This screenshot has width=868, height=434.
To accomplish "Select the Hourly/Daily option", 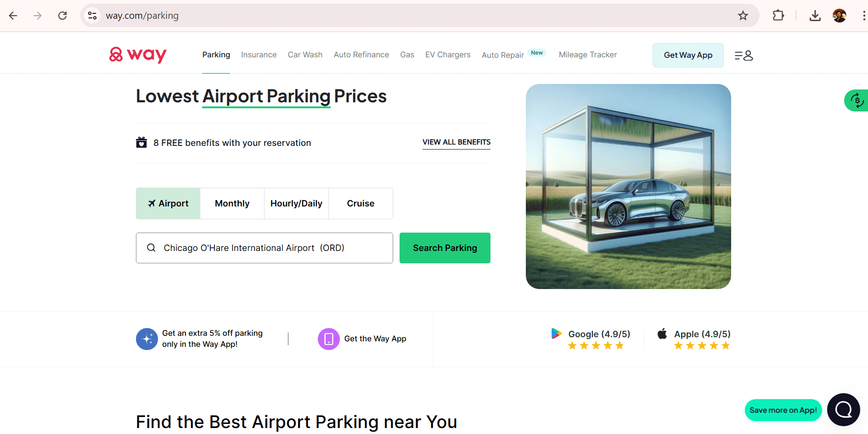I will [296, 203].
